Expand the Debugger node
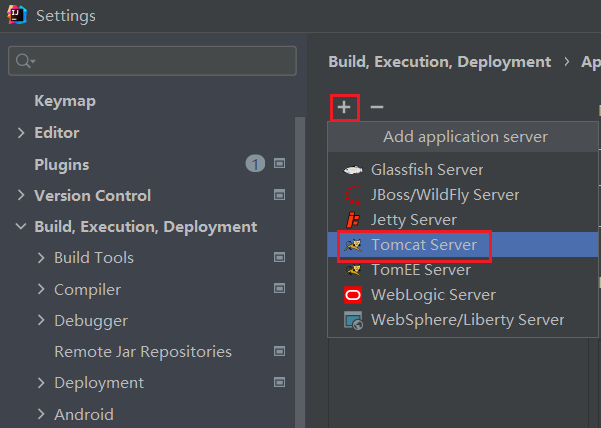Viewport: 601px width, 428px height. 41,320
